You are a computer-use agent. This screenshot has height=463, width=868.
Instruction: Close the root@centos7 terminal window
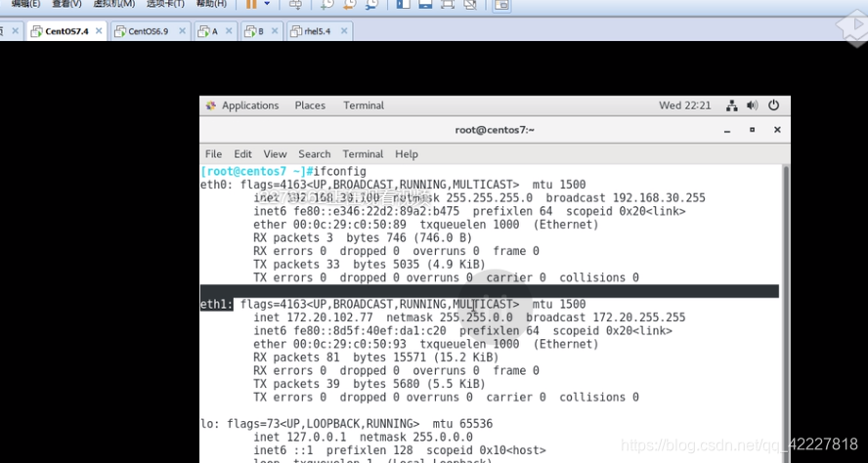[x=777, y=130]
